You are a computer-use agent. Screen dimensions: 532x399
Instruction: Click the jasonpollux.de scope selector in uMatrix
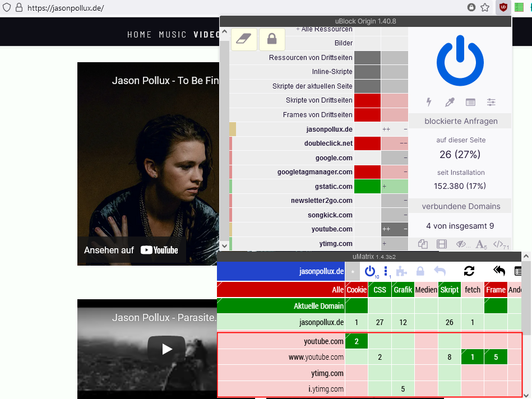pyautogui.click(x=281, y=271)
